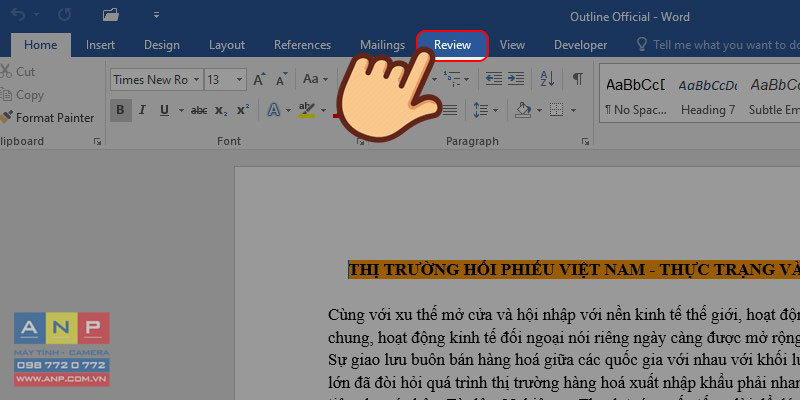Open Borders dropdown arrow
Screen dimensions: 800x400
(x=573, y=110)
